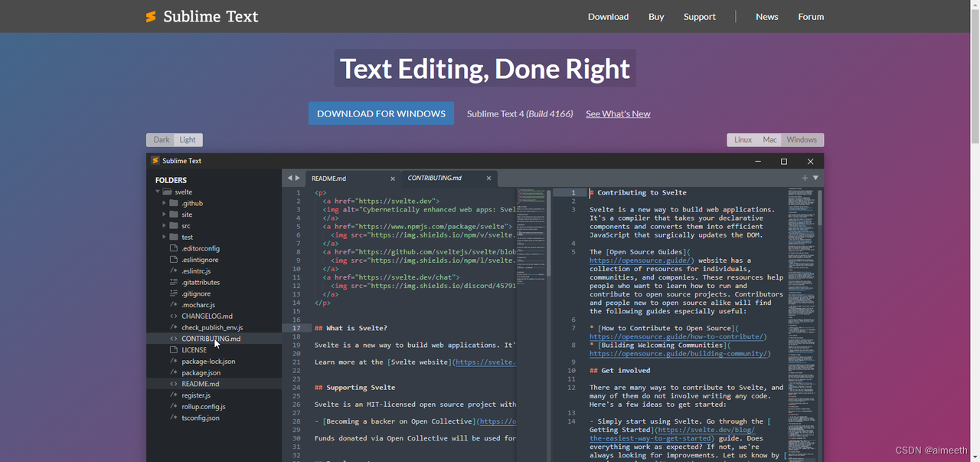Click the src folder icon
The height and width of the screenshot is (462, 980).
[174, 226]
